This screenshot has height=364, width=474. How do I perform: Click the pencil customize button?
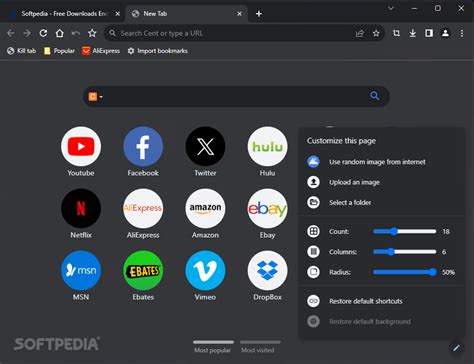[x=456, y=348]
